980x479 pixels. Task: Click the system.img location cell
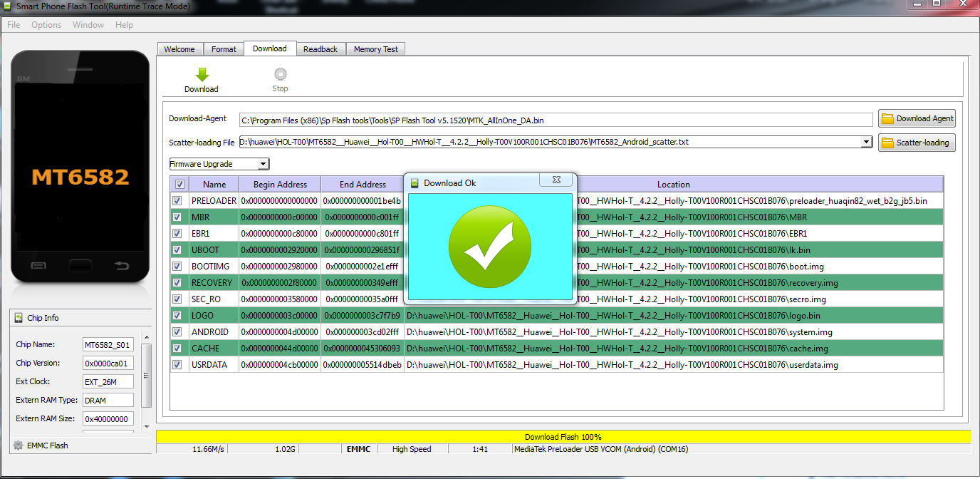673,332
